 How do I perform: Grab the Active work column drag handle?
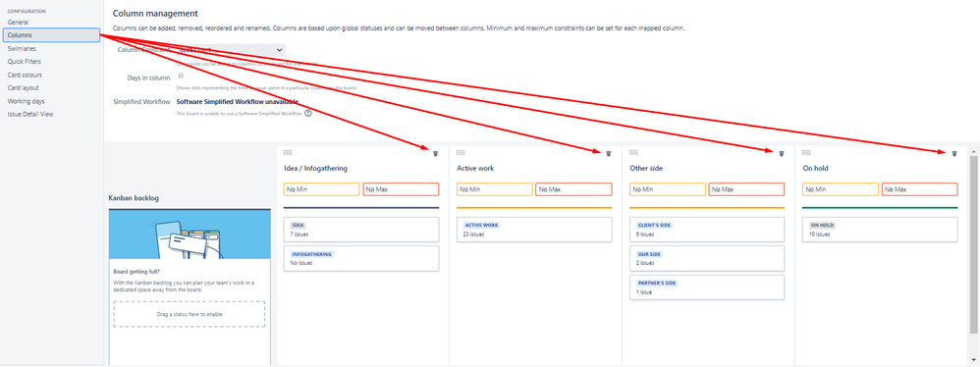pos(461,152)
